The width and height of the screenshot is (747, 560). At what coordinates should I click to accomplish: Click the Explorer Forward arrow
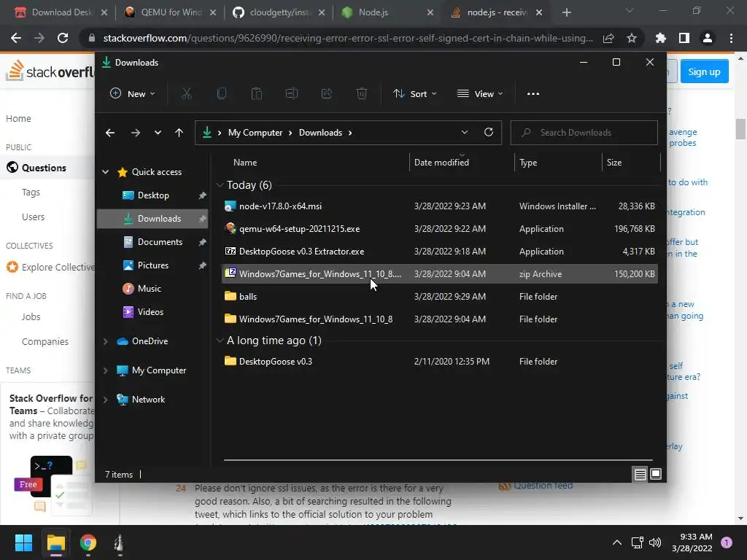[135, 133]
